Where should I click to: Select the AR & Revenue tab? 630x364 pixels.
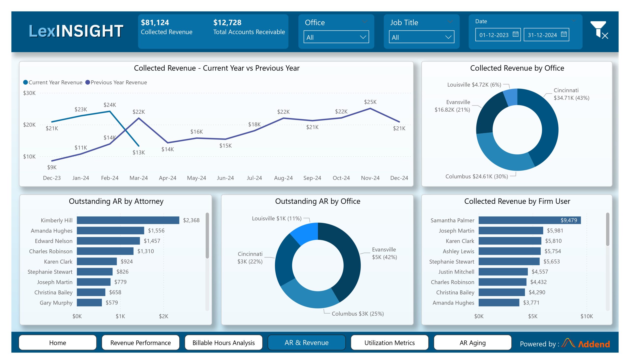[x=306, y=343]
